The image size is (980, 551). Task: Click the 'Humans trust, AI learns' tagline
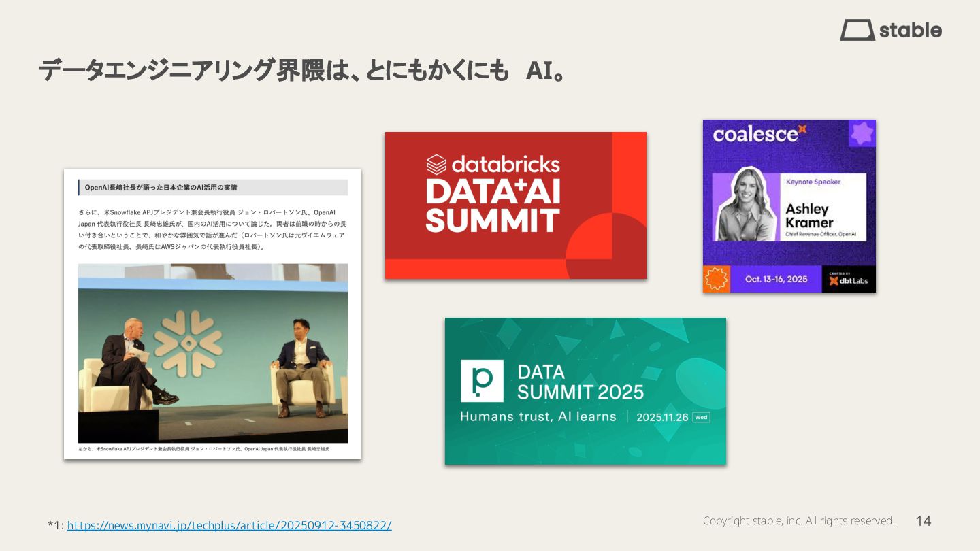[538, 416]
